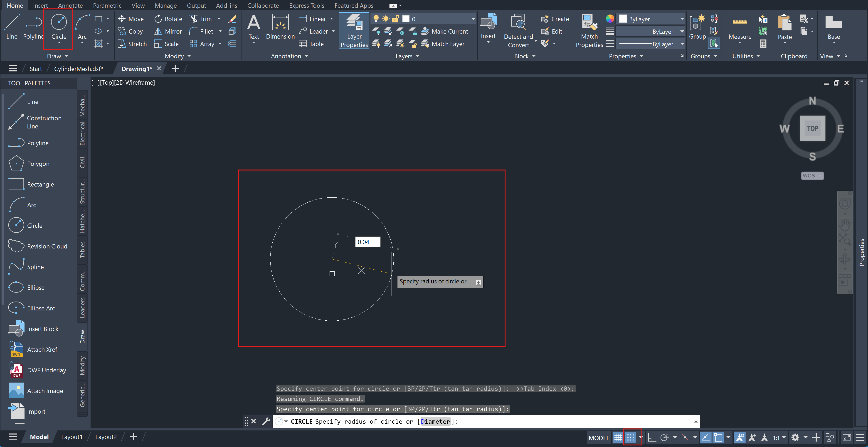This screenshot has width=868, height=447.
Task: Open the annotation scale 1:1 dropdown
Action: tap(779, 437)
